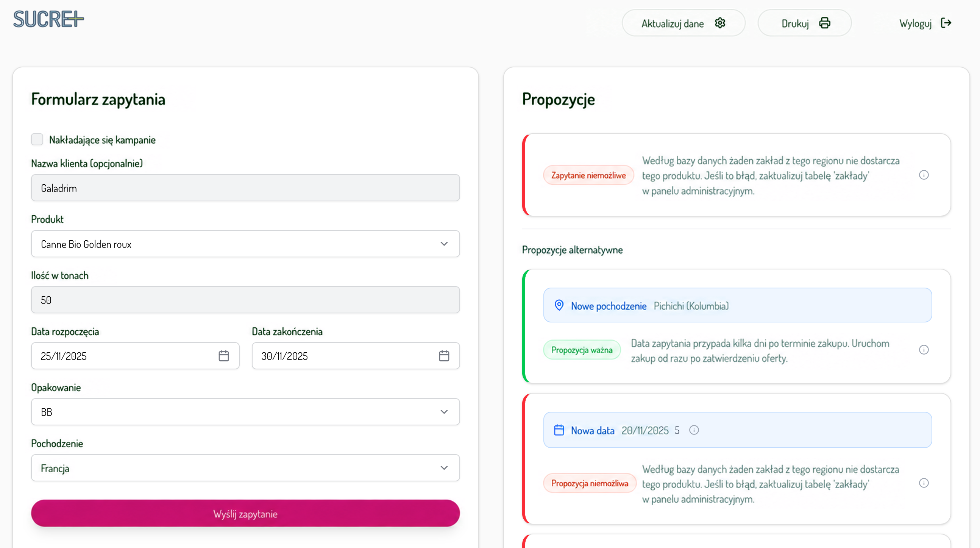Open the Opakowanie dropdown showing BB
The height and width of the screenshot is (548, 980).
tap(245, 412)
